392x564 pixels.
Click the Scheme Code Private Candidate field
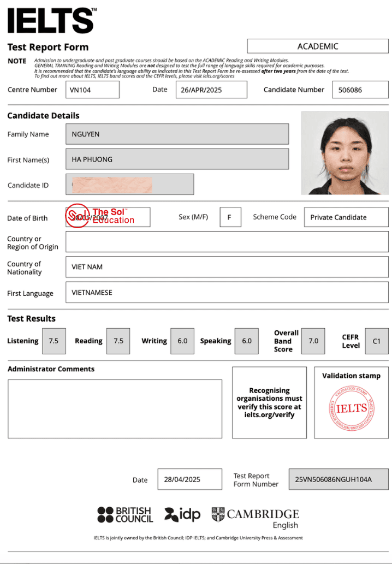pyautogui.click(x=346, y=217)
